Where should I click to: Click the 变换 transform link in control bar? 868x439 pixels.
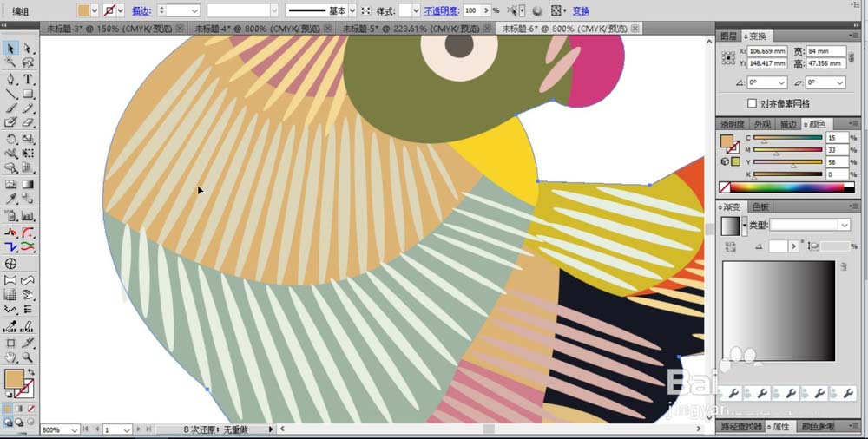[x=581, y=10]
